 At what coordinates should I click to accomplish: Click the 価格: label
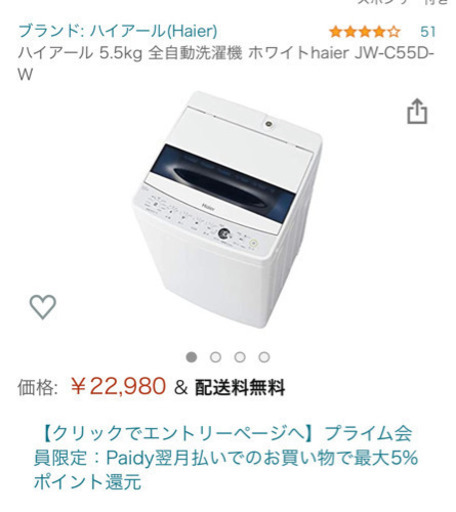point(38,387)
